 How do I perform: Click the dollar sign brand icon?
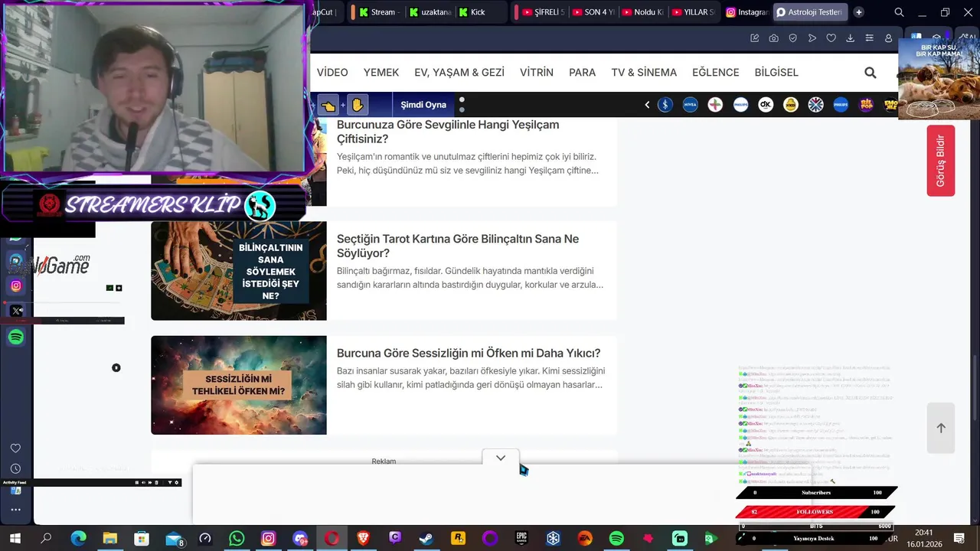(x=665, y=105)
